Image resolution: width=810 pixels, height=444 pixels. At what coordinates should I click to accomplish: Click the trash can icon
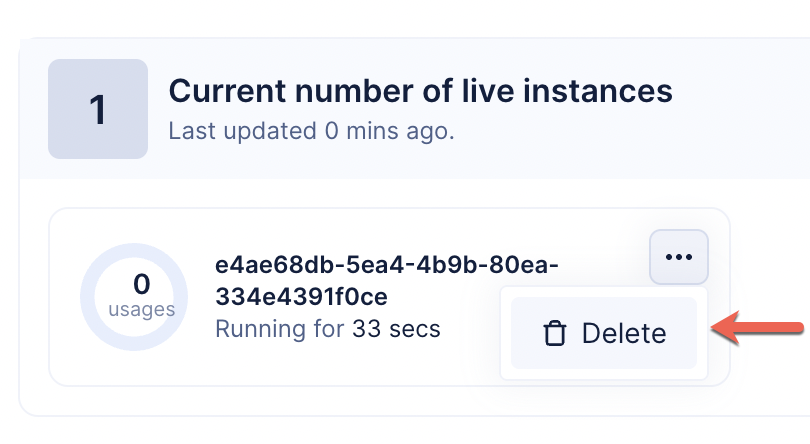pos(554,333)
